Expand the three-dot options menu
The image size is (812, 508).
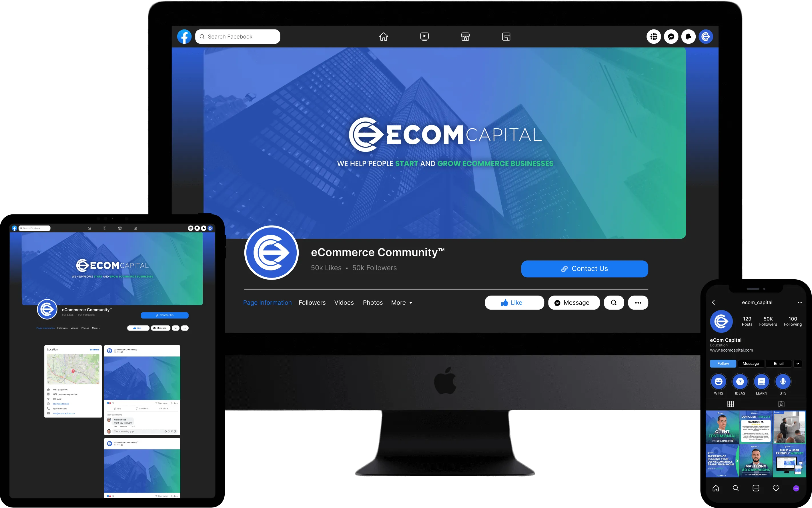(x=638, y=302)
